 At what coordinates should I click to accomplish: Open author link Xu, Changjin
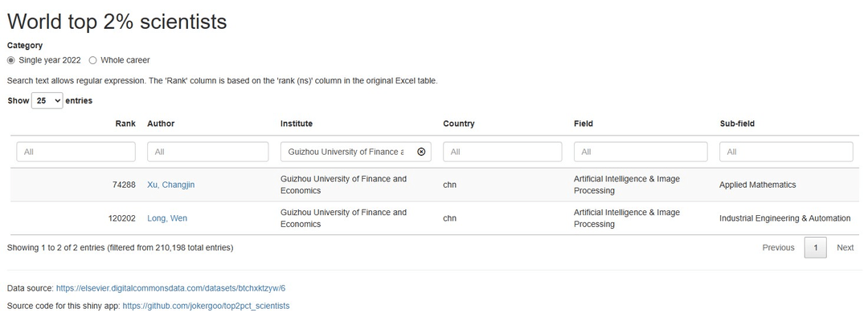(x=170, y=185)
